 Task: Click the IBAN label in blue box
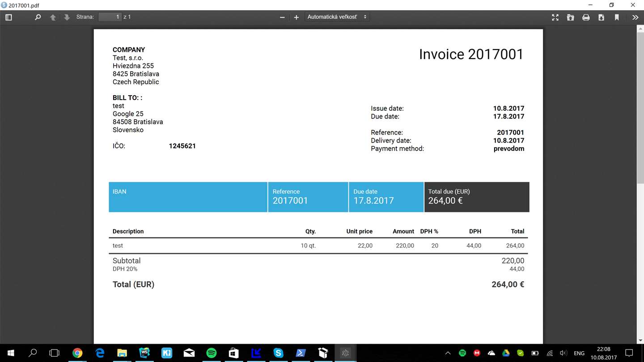(x=119, y=191)
